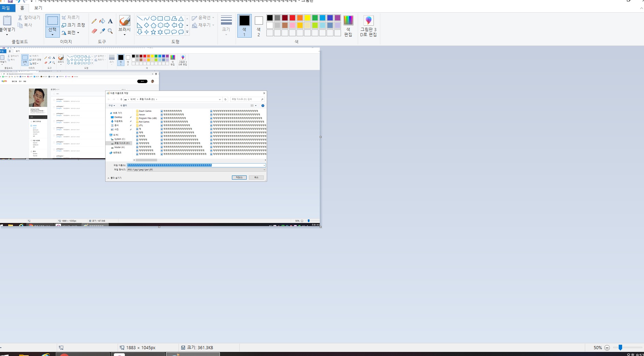
Task: Select the Eraser tool
Action: (x=94, y=31)
